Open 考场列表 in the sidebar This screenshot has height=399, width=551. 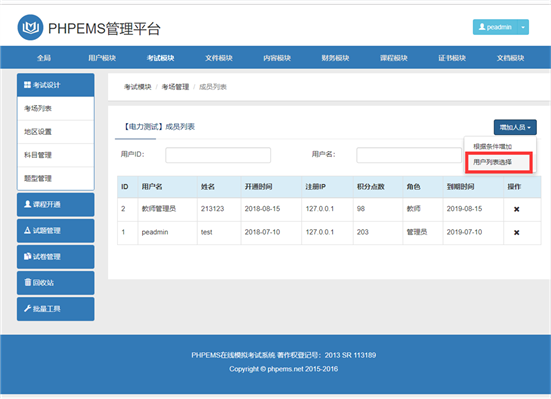[56, 108]
